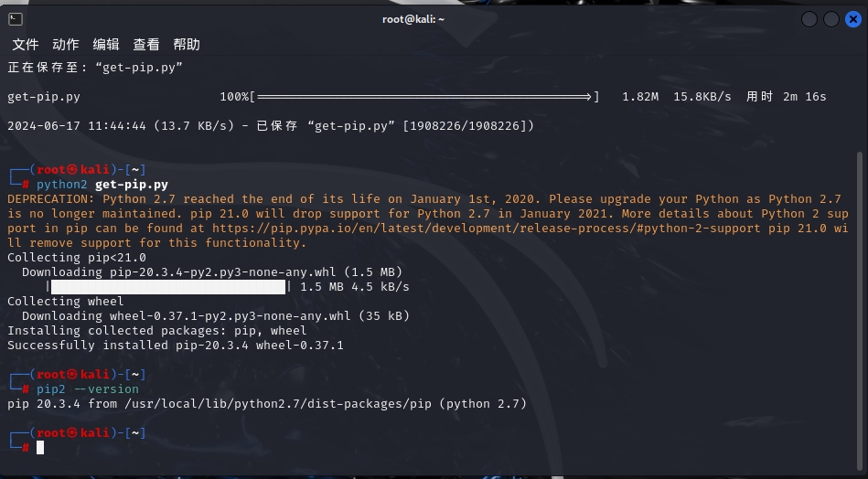
Task: Click 'Successfully installed pip-20.3.4 wheel-0.37.1' line
Action: pyautogui.click(x=176, y=346)
